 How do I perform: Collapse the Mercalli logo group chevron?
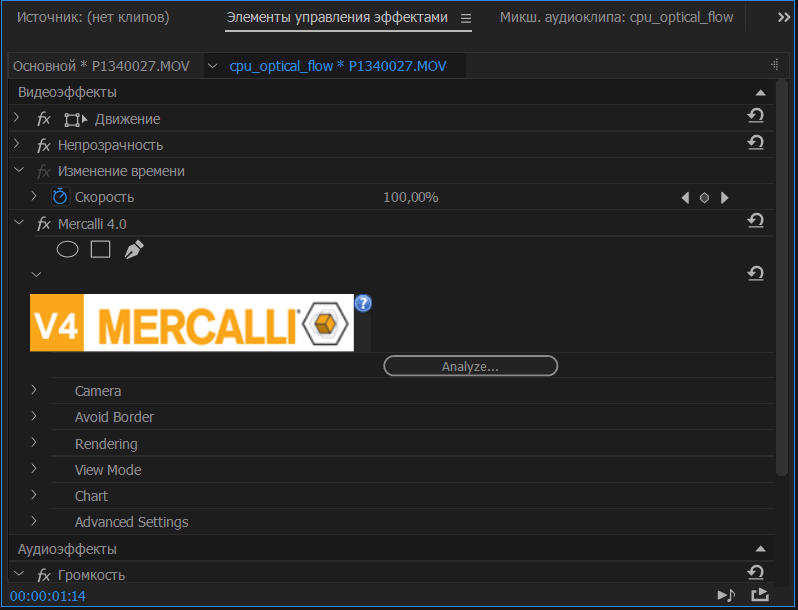coord(36,275)
